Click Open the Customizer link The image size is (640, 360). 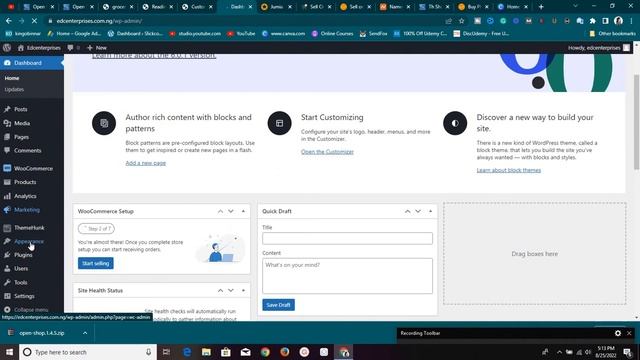point(327,152)
